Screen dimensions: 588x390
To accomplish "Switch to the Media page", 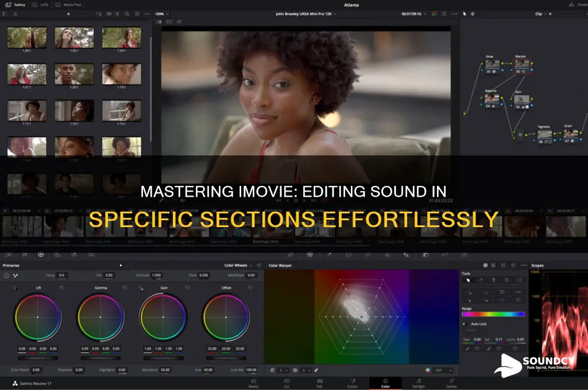I will click(253, 383).
